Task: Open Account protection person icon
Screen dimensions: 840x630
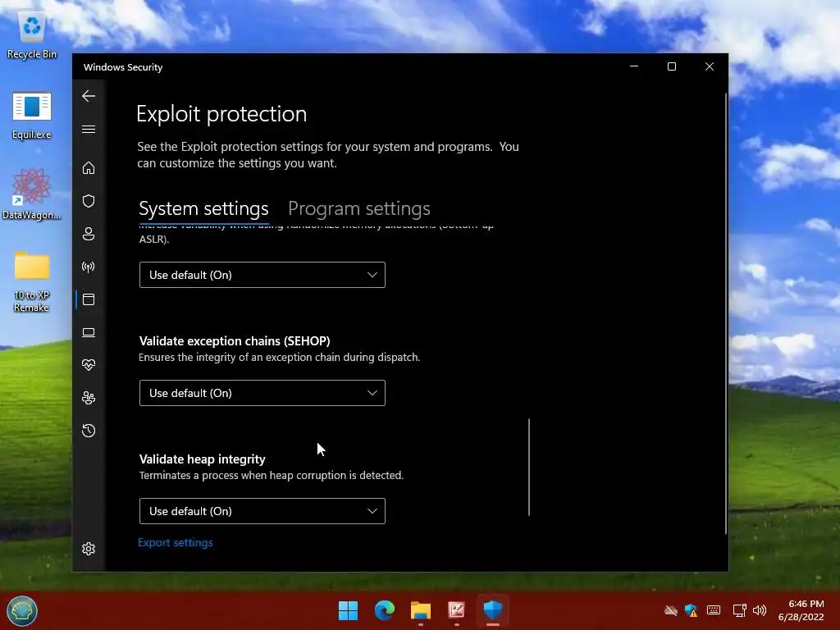Action: (x=89, y=234)
